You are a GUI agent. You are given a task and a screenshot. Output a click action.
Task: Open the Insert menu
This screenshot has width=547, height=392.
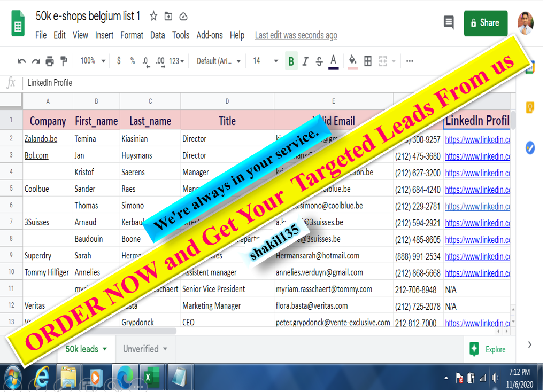coord(104,35)
